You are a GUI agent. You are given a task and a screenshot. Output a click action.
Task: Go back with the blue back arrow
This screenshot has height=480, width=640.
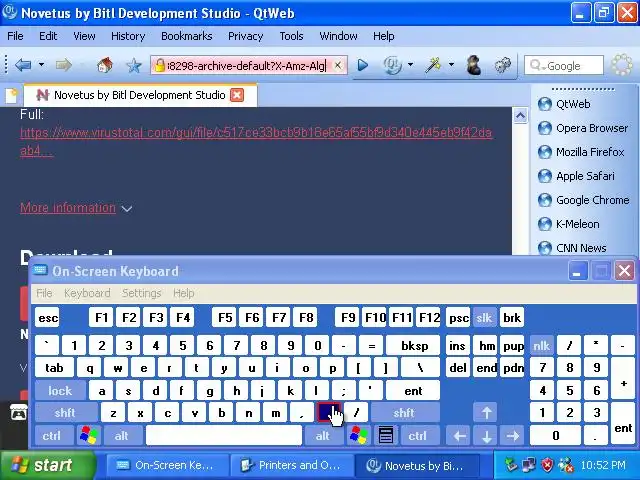click(x=23, y=65)
